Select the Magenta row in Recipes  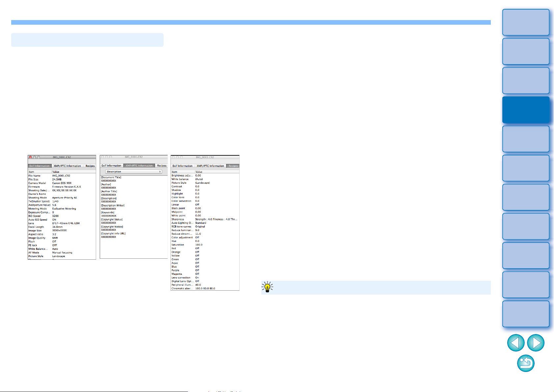(x=205, y=274)
